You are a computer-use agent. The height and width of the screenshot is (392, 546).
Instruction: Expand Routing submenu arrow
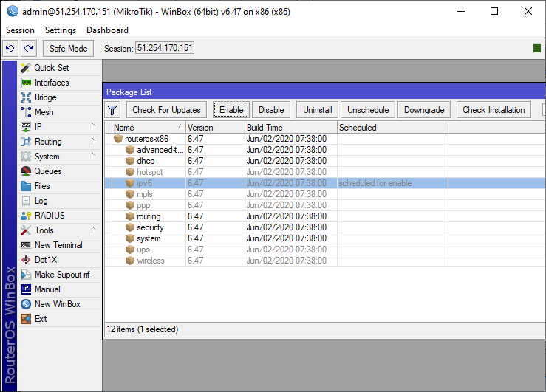93,141
